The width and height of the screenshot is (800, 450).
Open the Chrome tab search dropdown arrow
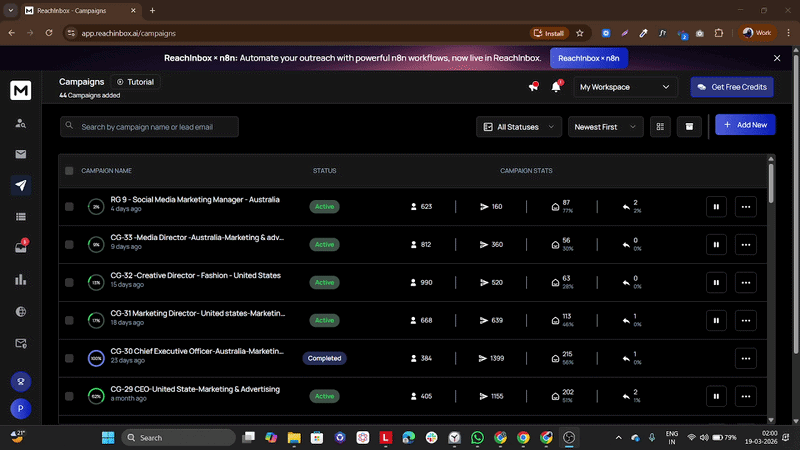pyautogui.click(x=10, y=10)
